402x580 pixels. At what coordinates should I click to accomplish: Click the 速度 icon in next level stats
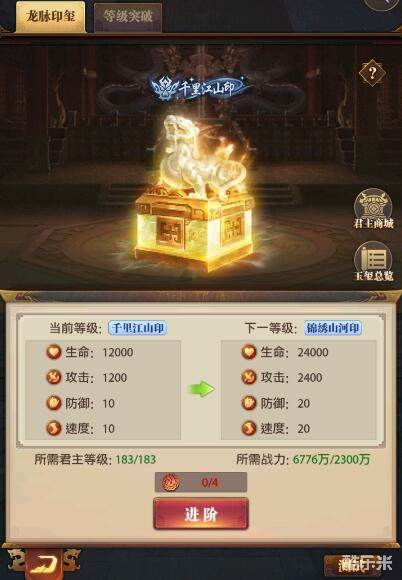(x=249, y=428)
